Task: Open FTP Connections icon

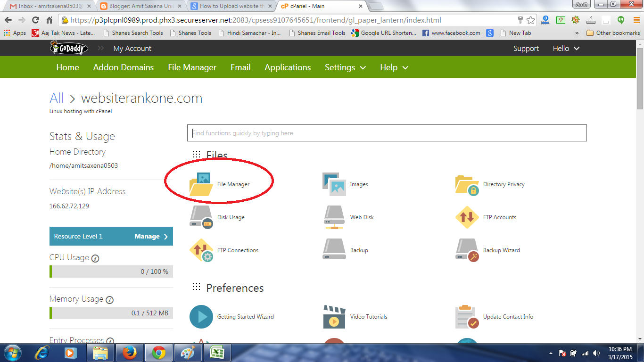Action: tap(201, 250)
